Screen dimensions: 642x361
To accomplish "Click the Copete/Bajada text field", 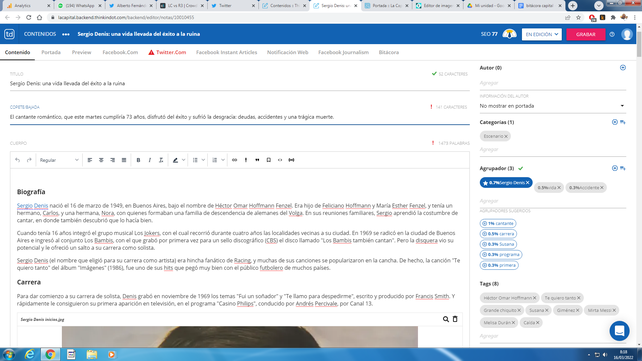I will (x=240, y=117).
